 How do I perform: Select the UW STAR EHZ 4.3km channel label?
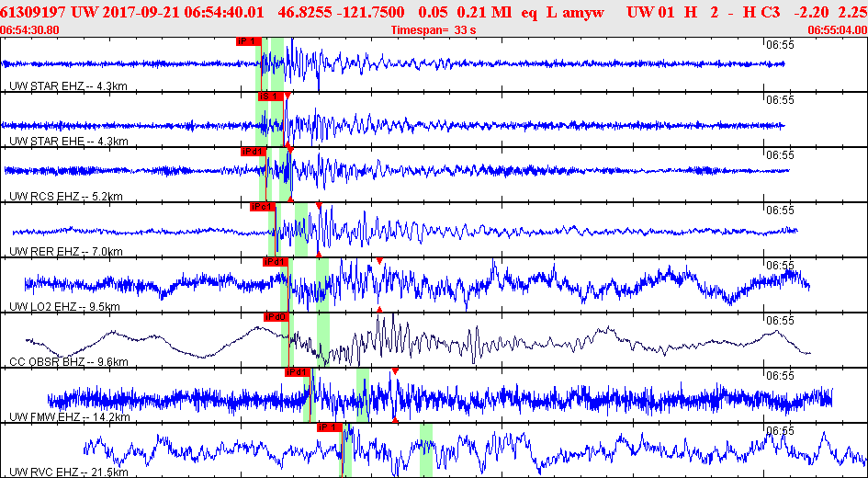[x=65, y=86]
